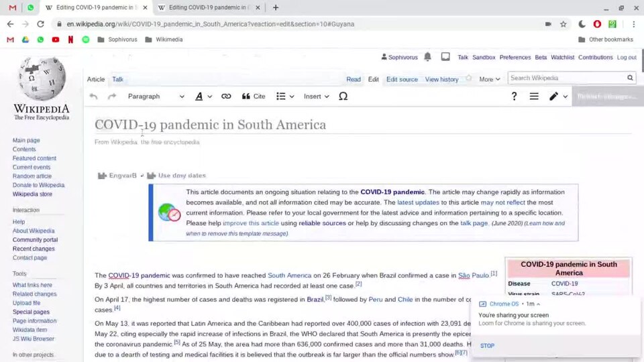Open the Recent changes sidebar link

coord(34,249)
